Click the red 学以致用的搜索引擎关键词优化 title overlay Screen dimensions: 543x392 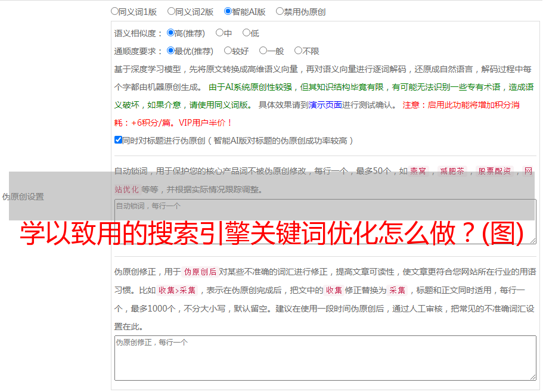tap(271, 234)
